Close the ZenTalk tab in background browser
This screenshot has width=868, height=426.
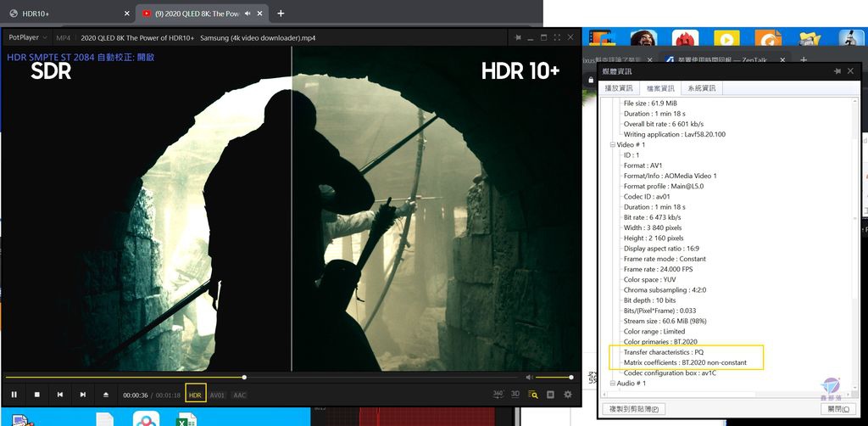point(782,59)
